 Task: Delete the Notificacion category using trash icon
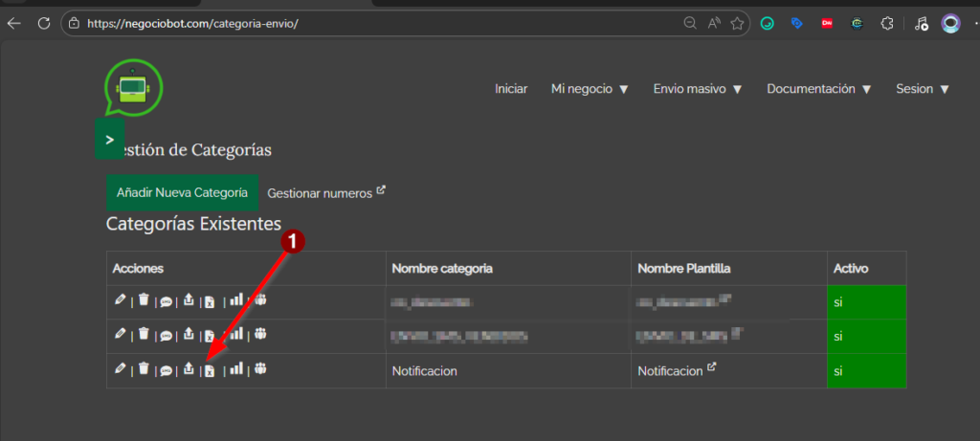144,369
